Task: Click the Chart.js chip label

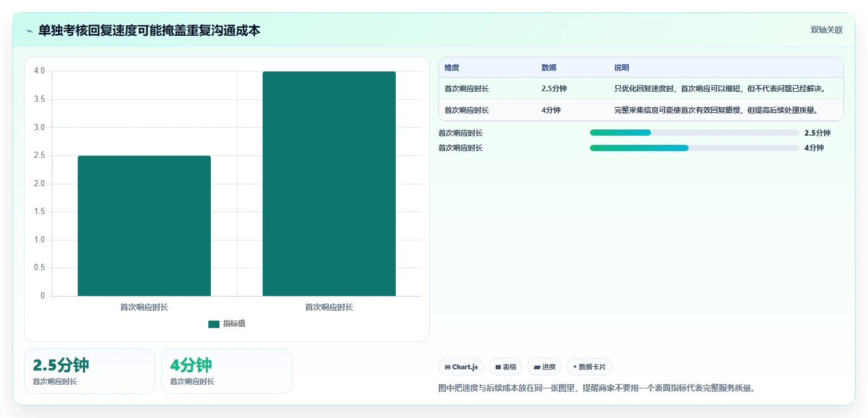Action: point(465,367)
